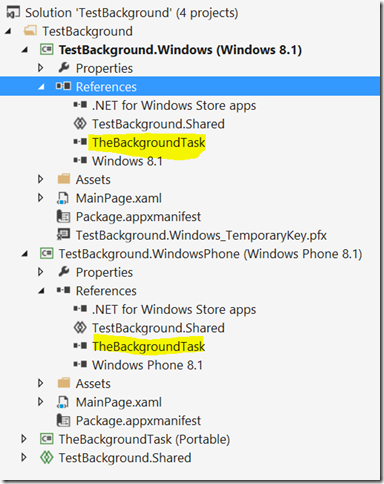Image resolution: width=384 pixels, height=484 pixels.
Task: Expand MainPage.xaml in Windows project
Action: point(41,198)
